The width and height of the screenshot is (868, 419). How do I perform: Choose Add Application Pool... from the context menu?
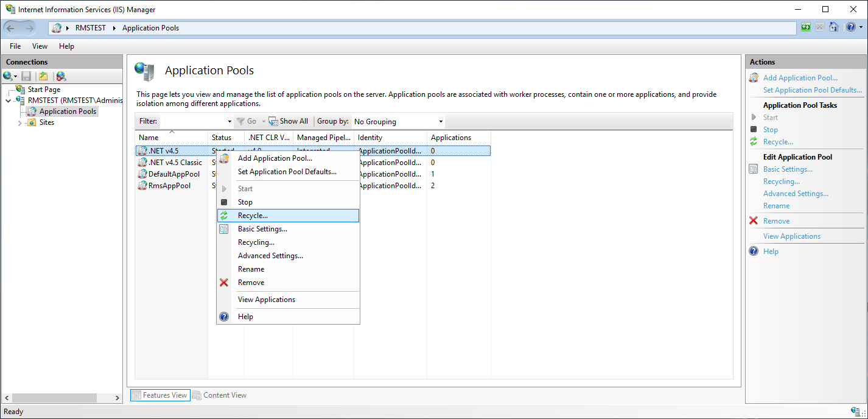288,158
